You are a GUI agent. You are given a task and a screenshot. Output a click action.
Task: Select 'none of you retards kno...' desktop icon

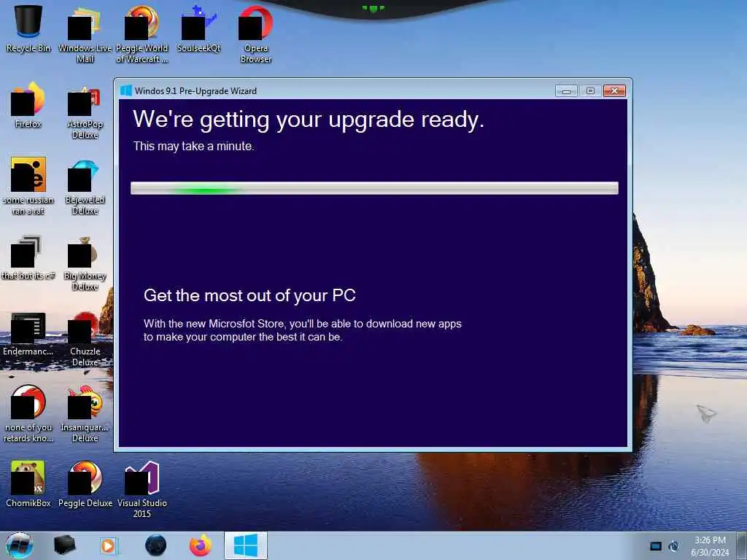click(x=28, y=414)
